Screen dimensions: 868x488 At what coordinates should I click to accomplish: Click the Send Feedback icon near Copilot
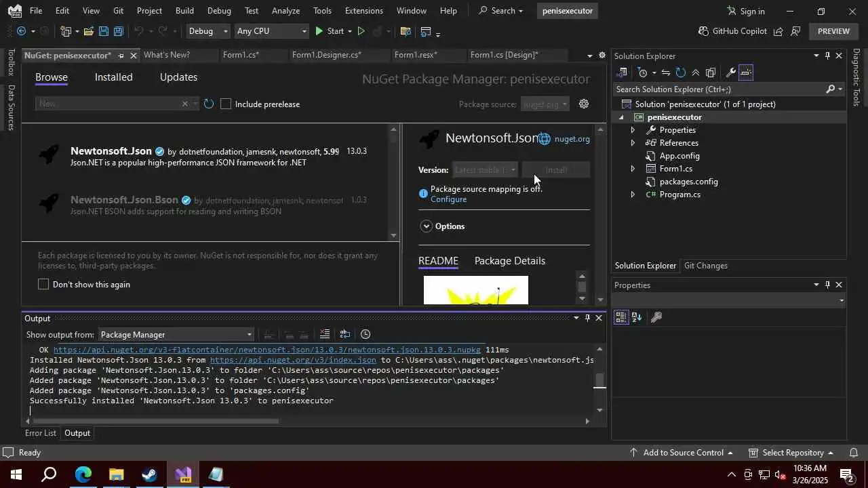796,31
